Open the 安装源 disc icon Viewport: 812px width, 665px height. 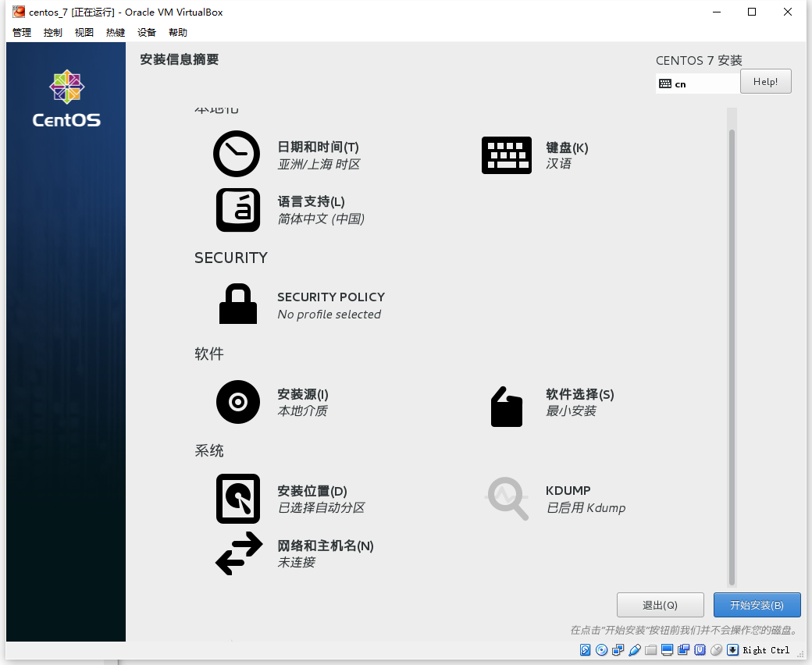[x=238, y=402]
